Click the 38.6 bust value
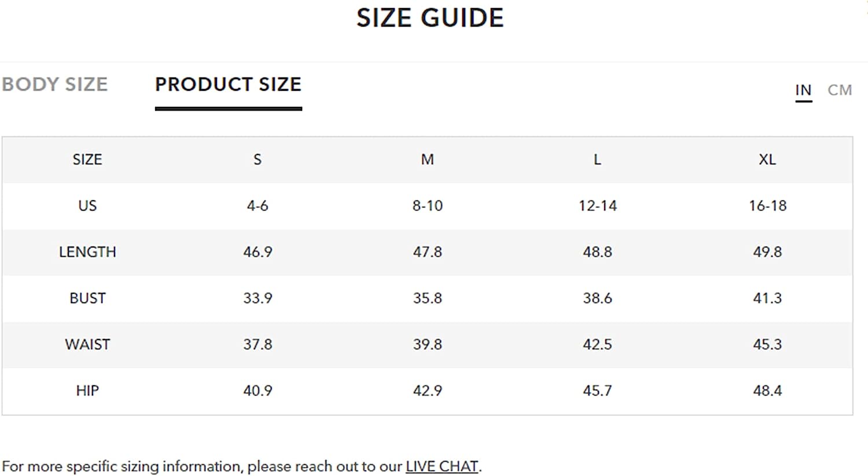The height and width of the screenshot is (476, 868). pyautogui.click(x=597, y=298)
